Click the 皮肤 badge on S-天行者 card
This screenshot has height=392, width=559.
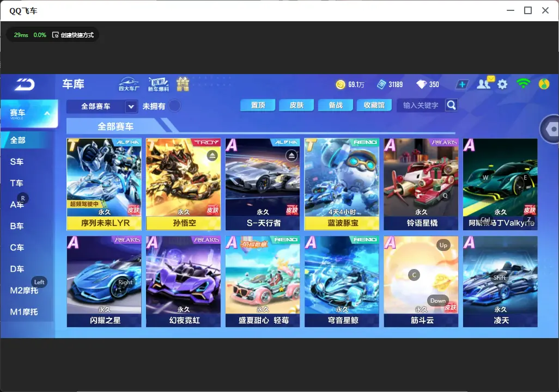pyautogui.click(x=292, y=210)
